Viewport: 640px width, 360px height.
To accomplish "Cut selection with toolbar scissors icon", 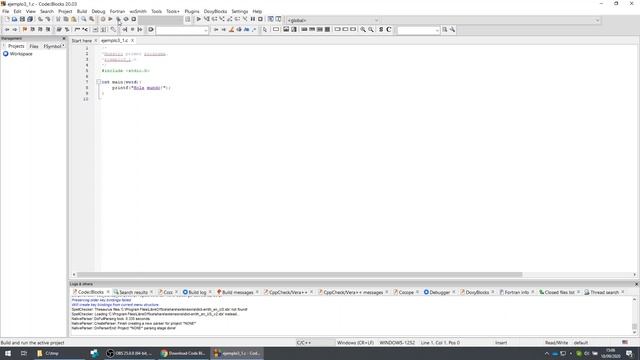I will pyautogui.click(x=58, y=19).
